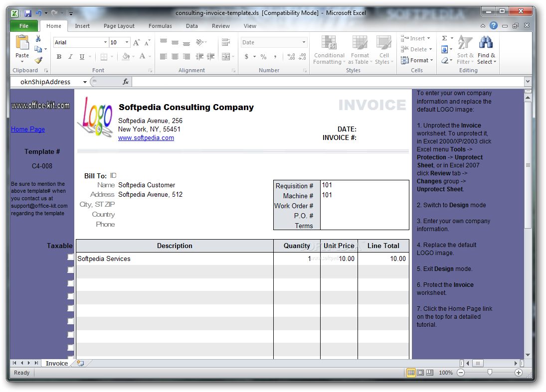Open the font size dropdown
This screenshot has height=392, width=546.
tap(127, 42)
